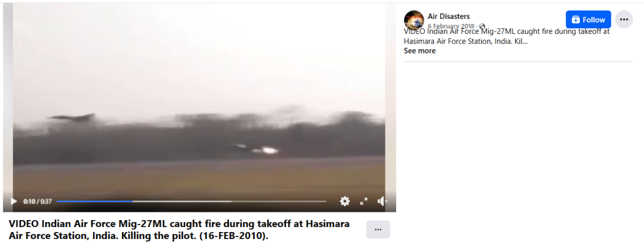Click the Mig-27ML video title text
Viewport: 644px width, 244px height.
click(179, 230)
